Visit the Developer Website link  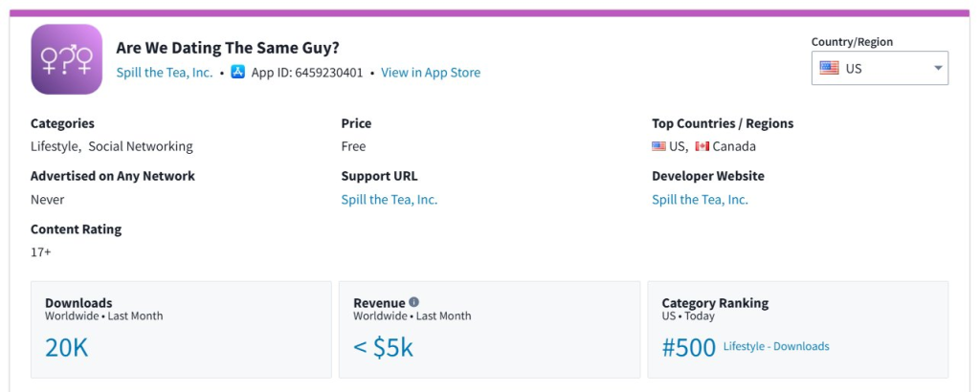[x=700, y=200]
